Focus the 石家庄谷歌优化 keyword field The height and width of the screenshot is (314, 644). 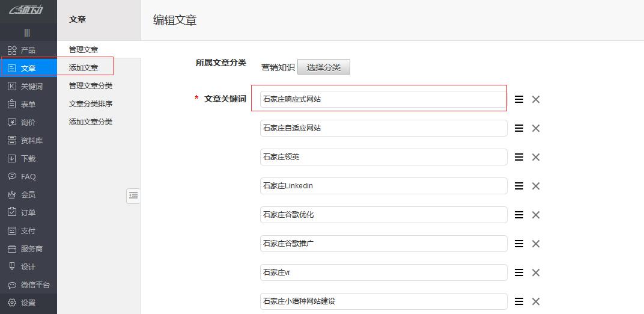click(384, 215)
